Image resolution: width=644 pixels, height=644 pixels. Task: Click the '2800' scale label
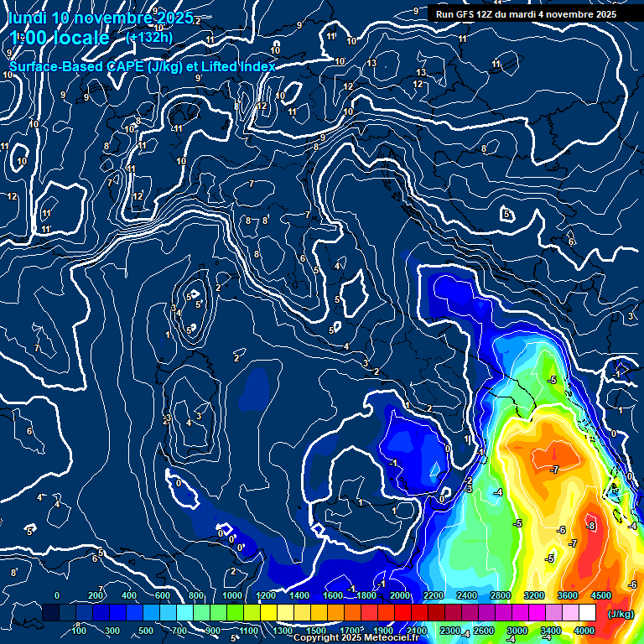501,595
